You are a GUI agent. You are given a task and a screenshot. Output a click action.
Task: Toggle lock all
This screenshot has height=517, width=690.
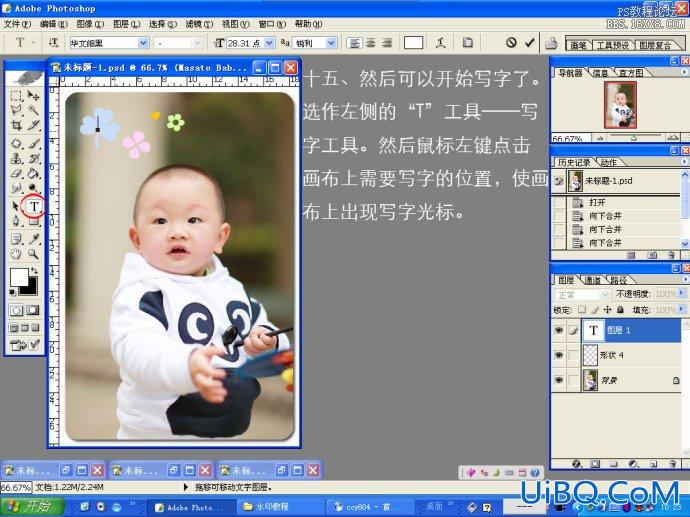coord(620,310)
